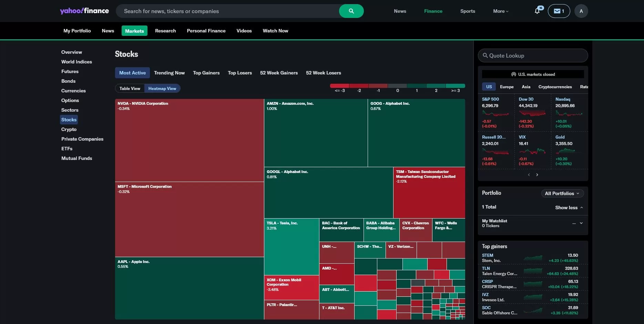The height and width of the screenshot is (324, 644).
Task: Open the Dow 30 index link
Action: click(x=526, y=99)
